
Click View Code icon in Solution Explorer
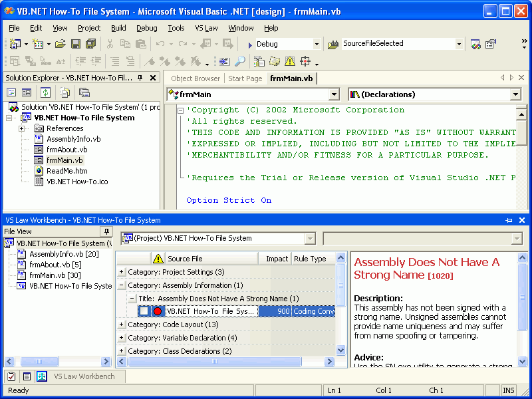coord(11,92)
